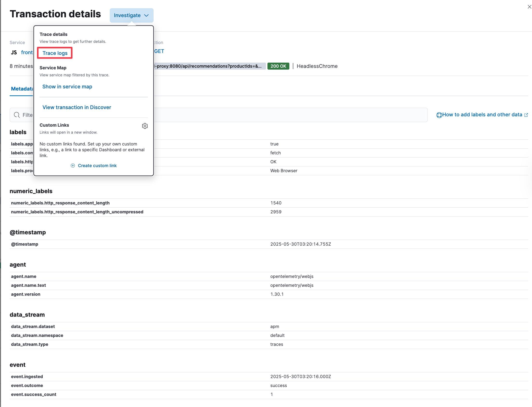The image size is (532, 407).
Task: Click the chevron arrow on Investigate
Action: tap(147, 15)
